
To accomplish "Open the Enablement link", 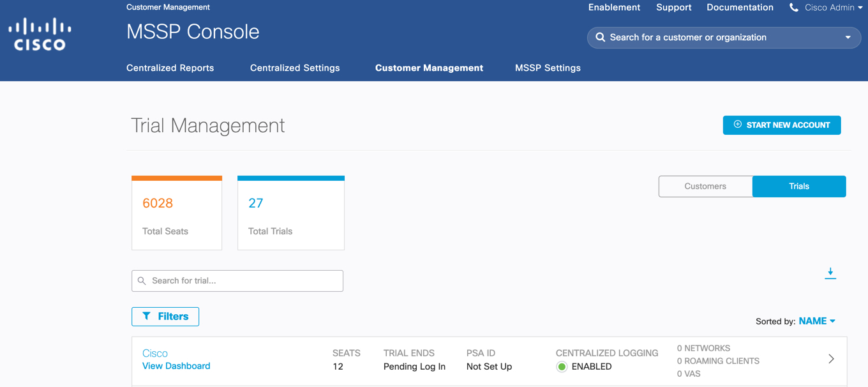I will (614, 8).
